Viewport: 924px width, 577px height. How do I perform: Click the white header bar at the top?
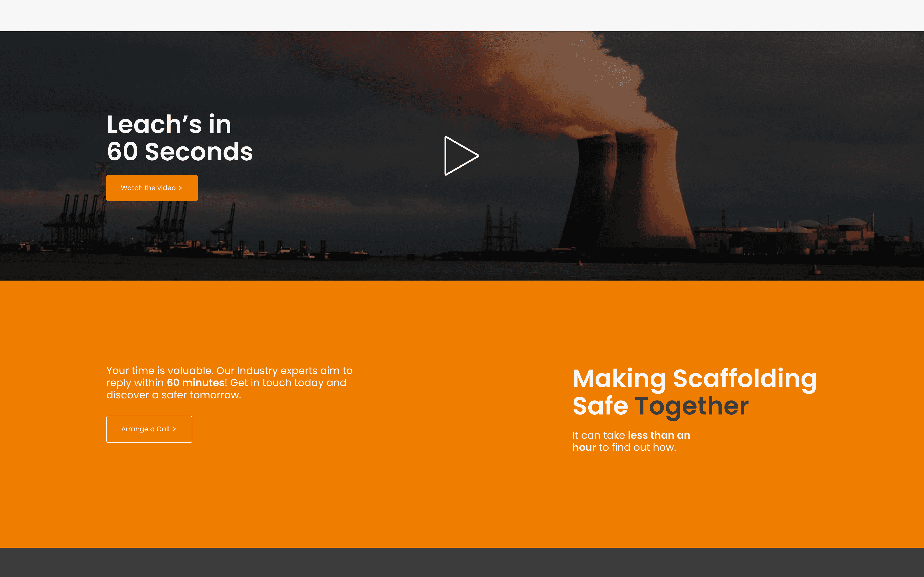[462, 15]
